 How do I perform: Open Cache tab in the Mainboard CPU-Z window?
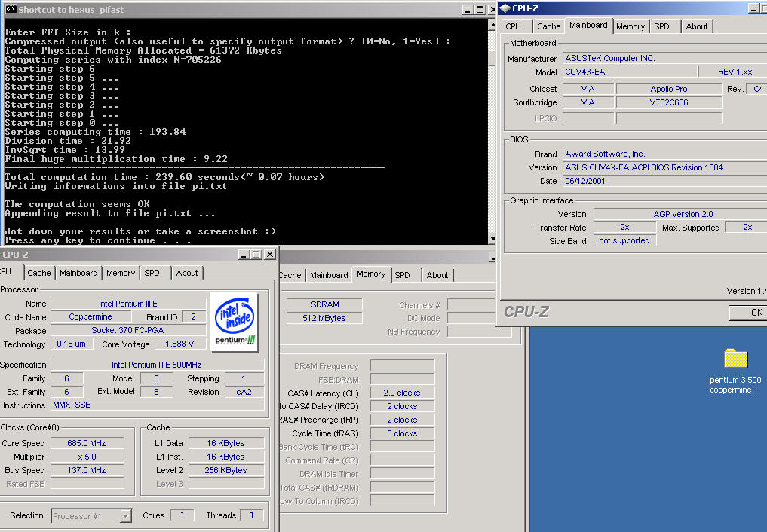(548, 26)
